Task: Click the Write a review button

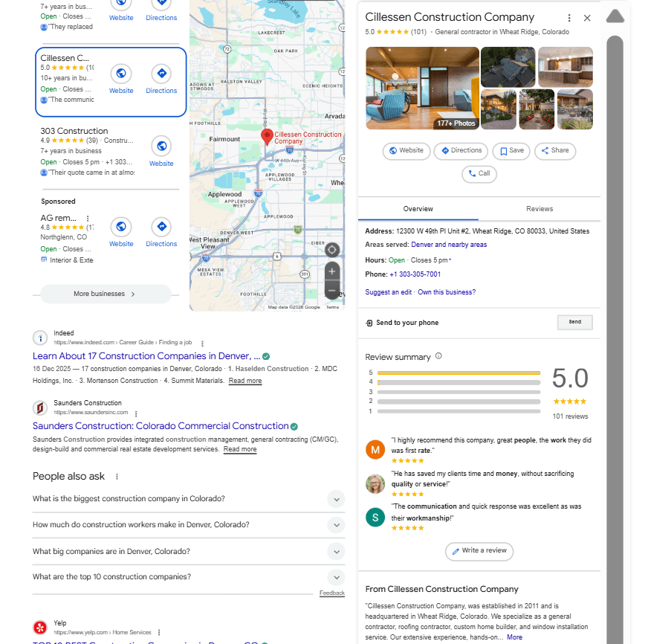Action: pyautogui.click(x=479, y=552)
